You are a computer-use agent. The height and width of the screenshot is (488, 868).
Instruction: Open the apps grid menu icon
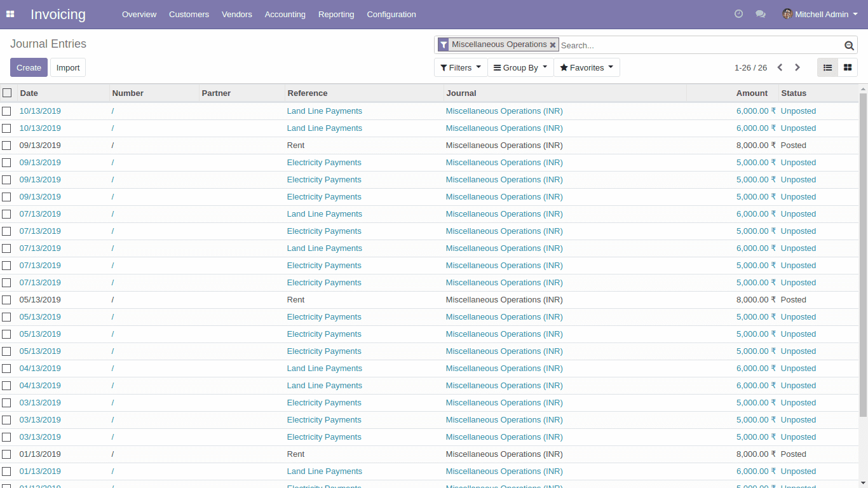pyautogui.click(x=10, y=14)
